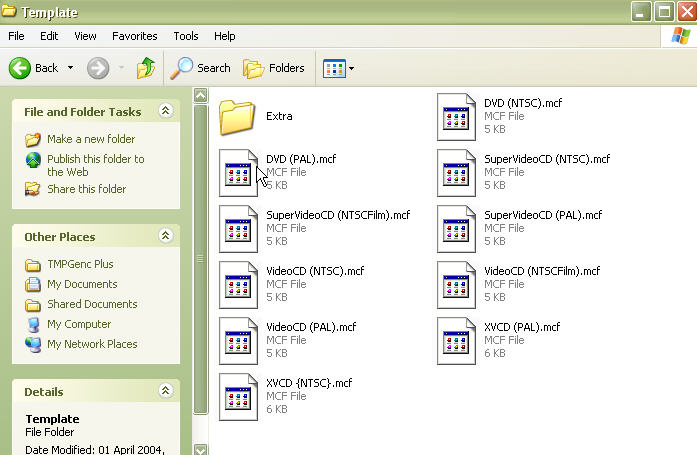Collapse the File and Folder Tasks panel
The height and width of the screenshot is (455, 697).
pos(165,111)
